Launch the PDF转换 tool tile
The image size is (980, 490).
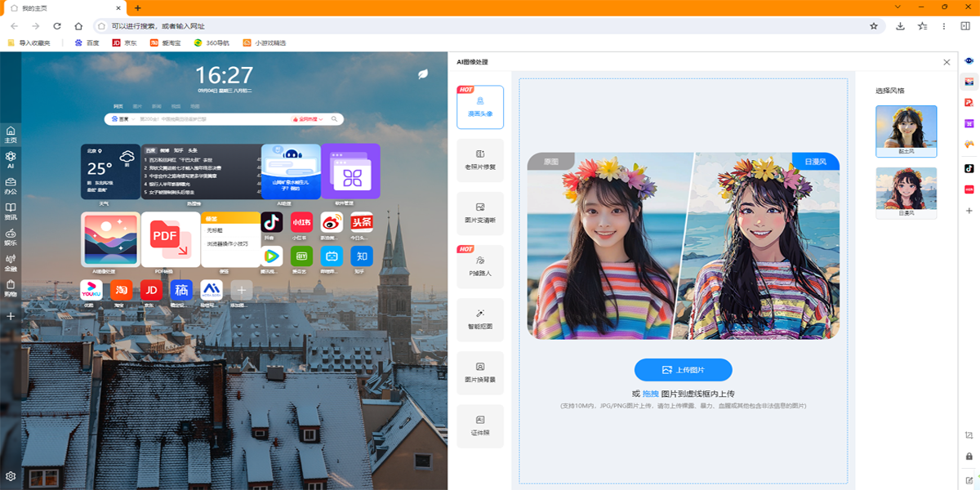(x=164, y=238)
